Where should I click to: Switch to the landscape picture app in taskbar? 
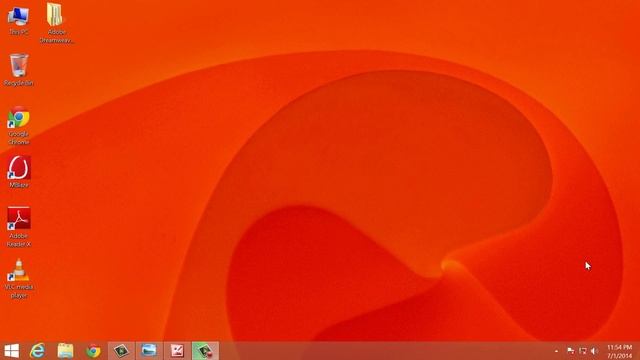149,351
